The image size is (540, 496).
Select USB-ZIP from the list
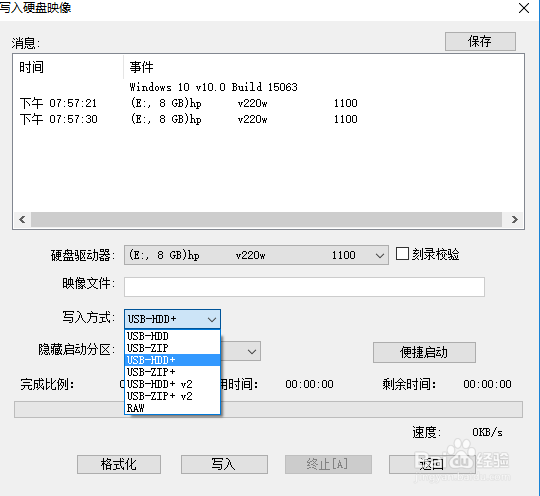[x=172, y=348]
